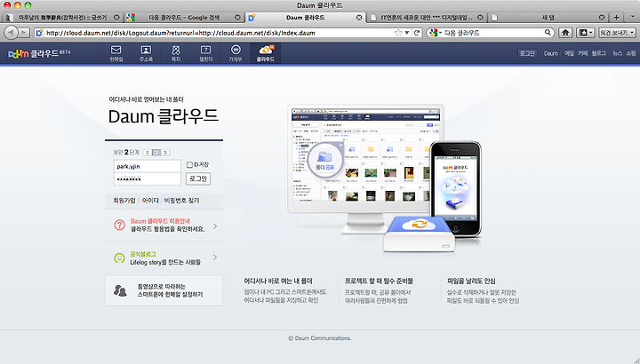Select security level 3
The width and height of the screenshot is (640, 364).
[x=165, y=153]
